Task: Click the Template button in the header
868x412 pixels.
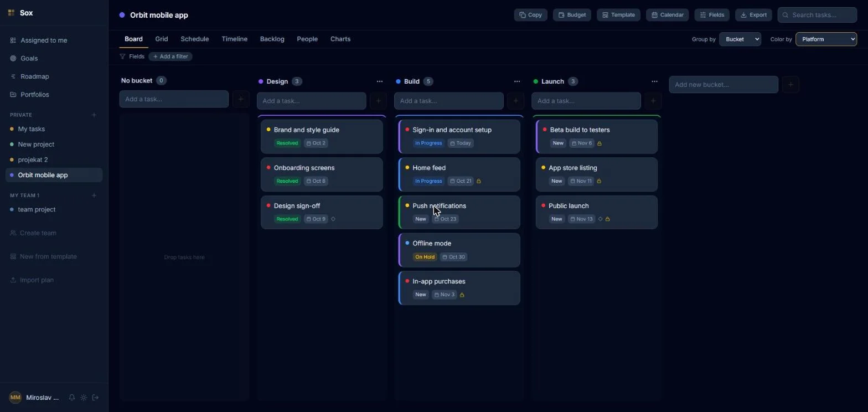Action: tap(619, 15)
